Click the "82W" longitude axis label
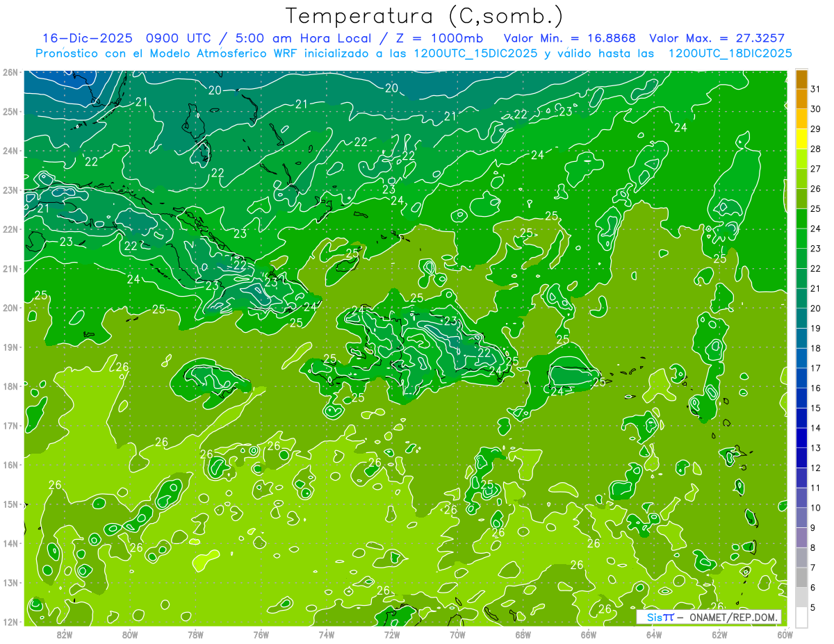Viewport: 834px width, 644px height. coord(65,634)
